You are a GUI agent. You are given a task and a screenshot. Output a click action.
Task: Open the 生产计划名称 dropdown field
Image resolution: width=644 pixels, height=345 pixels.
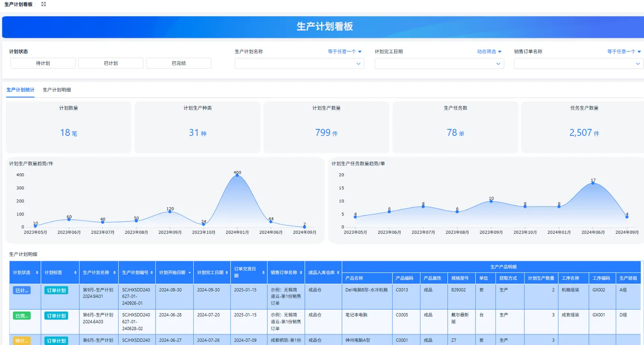[x=299, y=64]
